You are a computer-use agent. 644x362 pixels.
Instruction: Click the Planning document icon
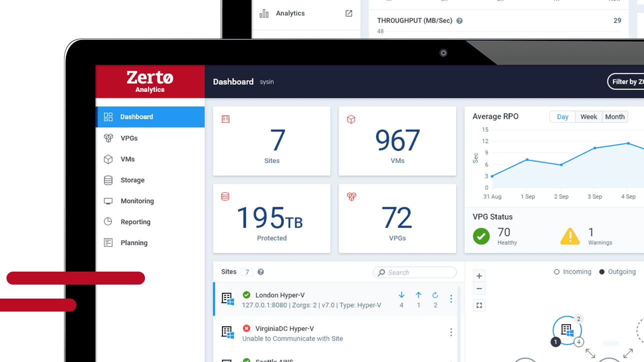coord(108,243)
